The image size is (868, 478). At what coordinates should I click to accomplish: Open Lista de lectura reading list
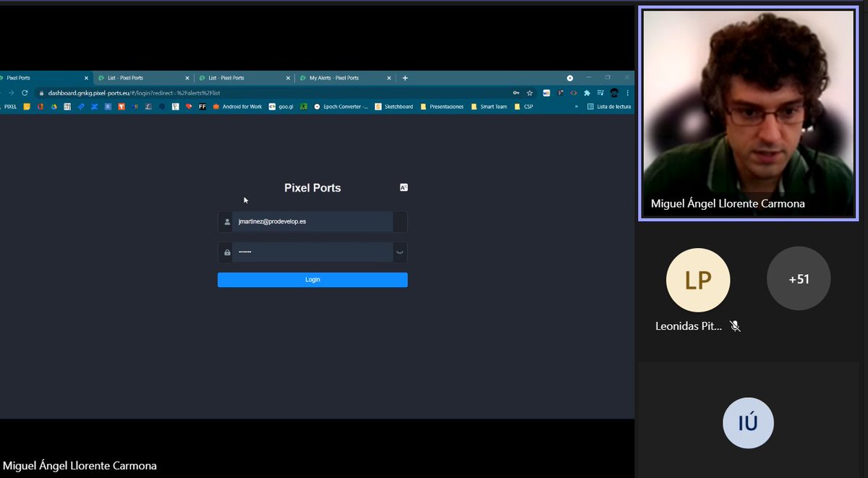[609, 107]
